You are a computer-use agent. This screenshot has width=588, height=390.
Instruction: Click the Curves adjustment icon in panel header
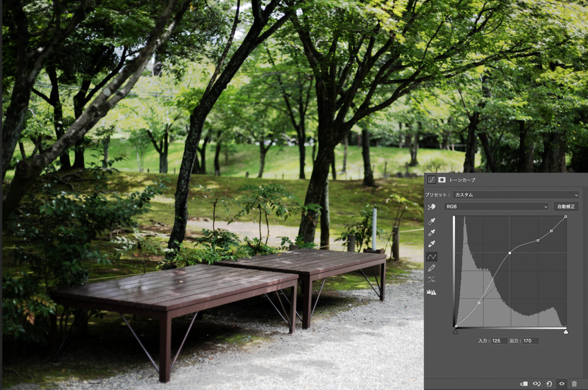431,180
